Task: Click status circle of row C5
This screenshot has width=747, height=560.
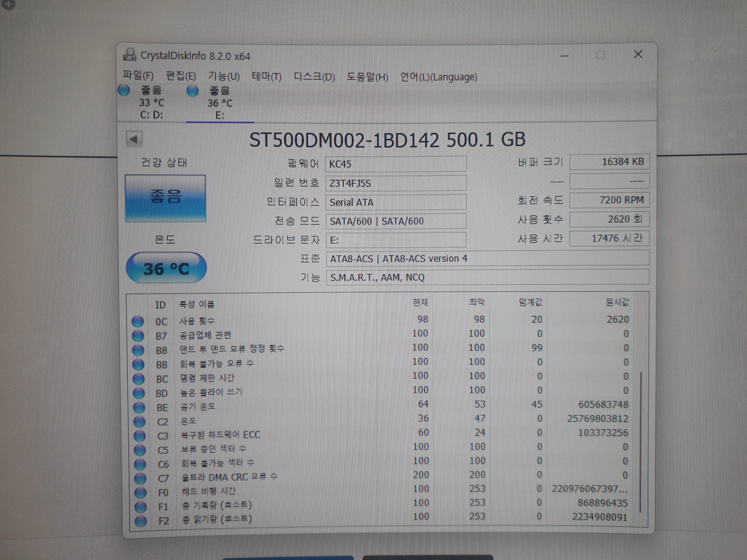Action: click(x=140, y=450)
